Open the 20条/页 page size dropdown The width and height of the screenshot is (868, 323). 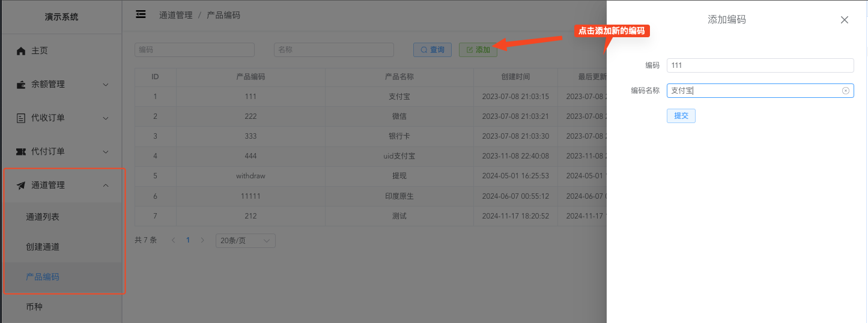pos(245,241)
